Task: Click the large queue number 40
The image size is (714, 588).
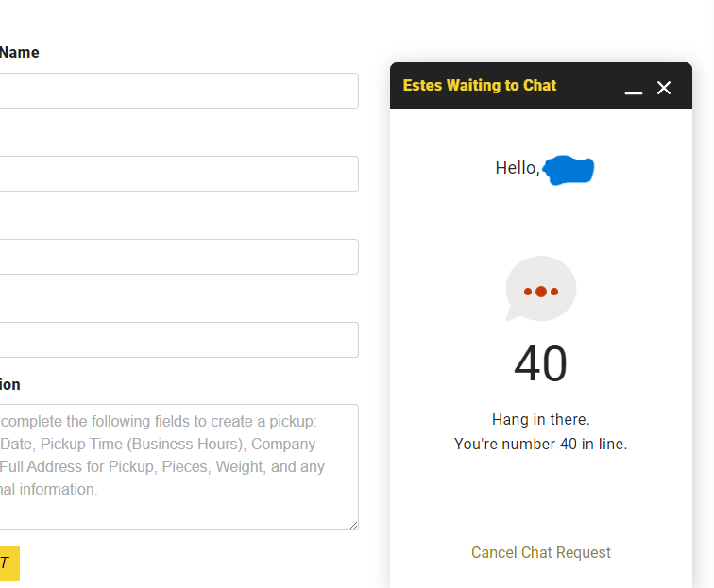Action: (x=541, y=364)
